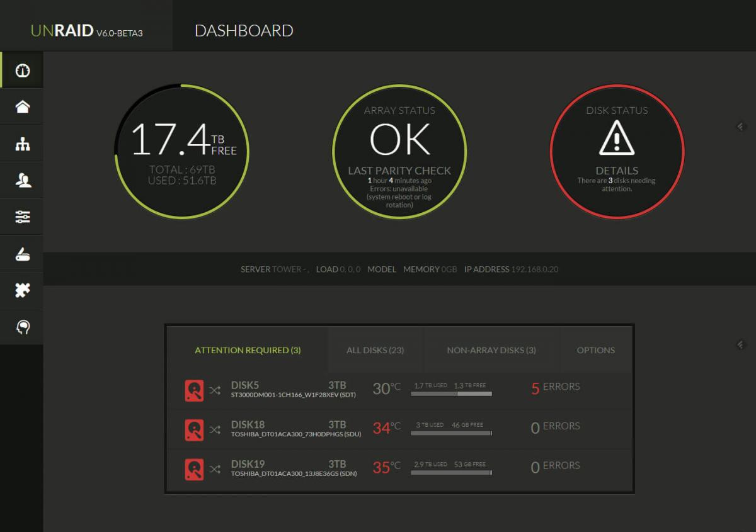
Task: Click the DISK5 name
Action: point(245,385)
